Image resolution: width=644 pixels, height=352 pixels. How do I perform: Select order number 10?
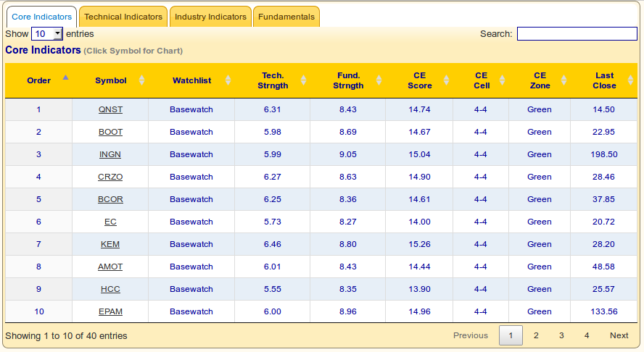point(39,311)
